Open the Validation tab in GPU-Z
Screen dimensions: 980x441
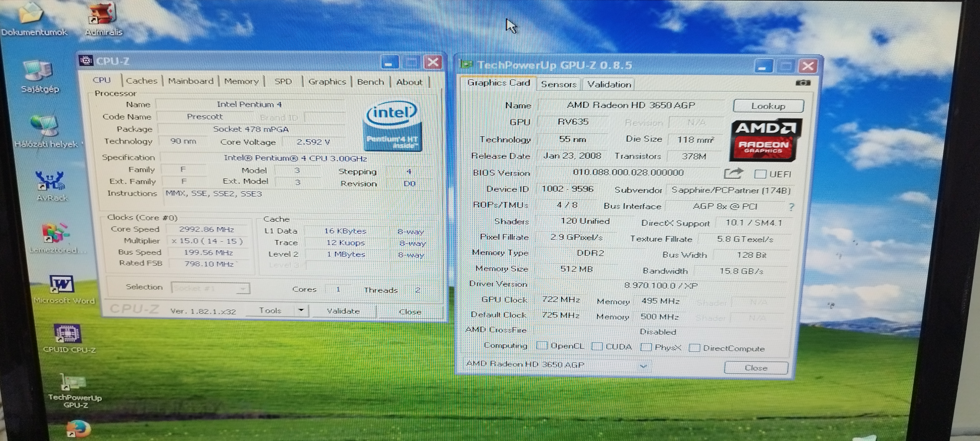coord(609,85)
